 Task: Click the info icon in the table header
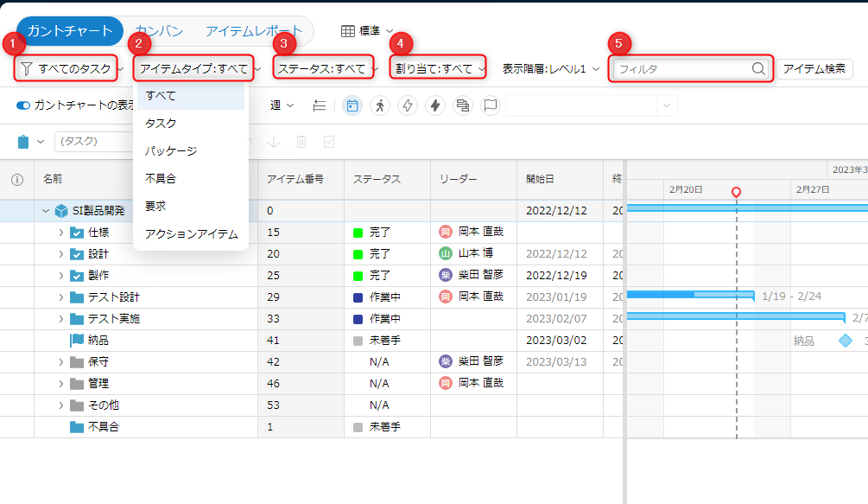[16, 180]
